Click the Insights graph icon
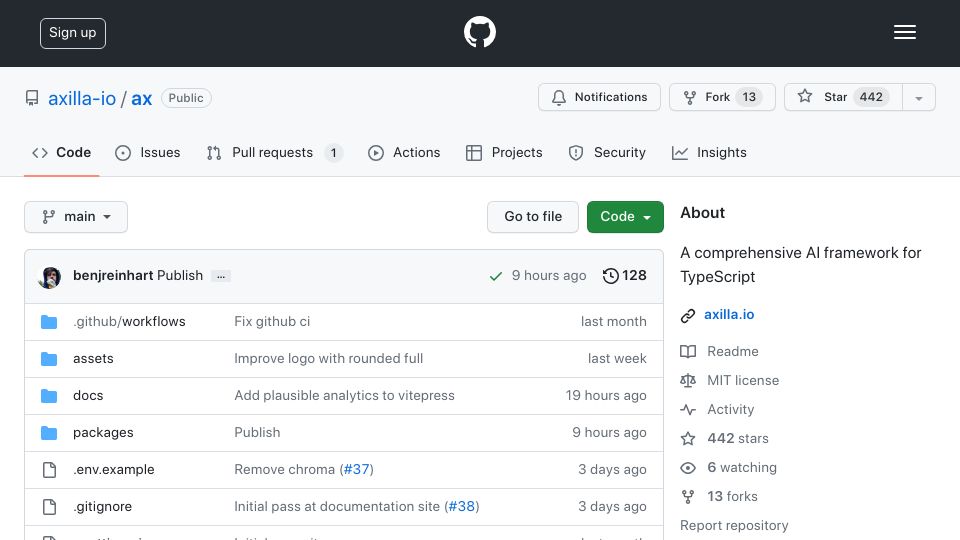The image size is (960, 540). click(x=680, y=152)
